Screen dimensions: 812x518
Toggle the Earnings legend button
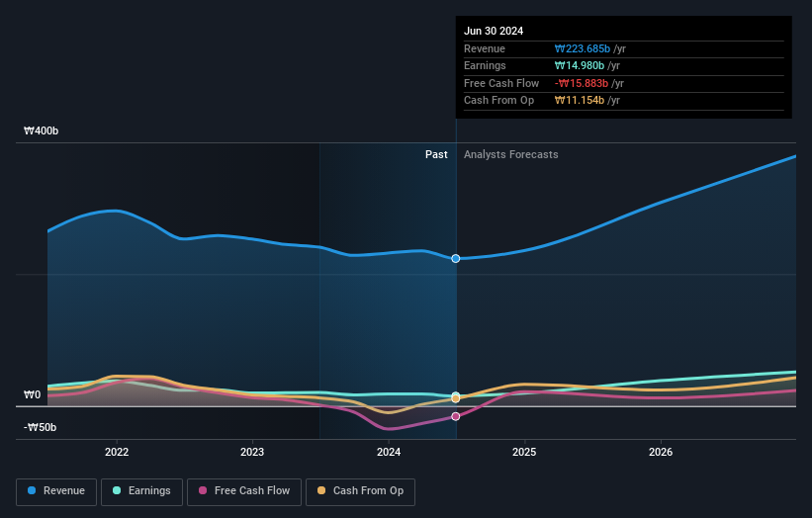(x=141, y=491)
